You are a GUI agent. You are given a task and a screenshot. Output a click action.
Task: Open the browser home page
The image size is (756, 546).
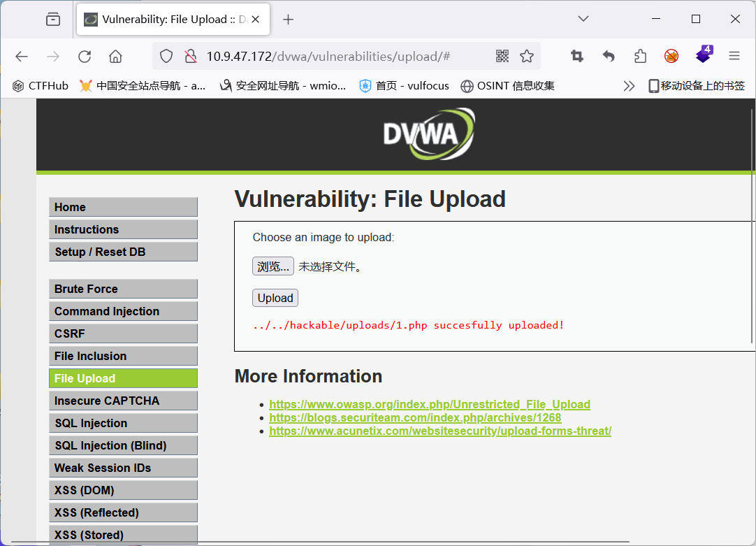pyautogui.click(x=116, y=57)
